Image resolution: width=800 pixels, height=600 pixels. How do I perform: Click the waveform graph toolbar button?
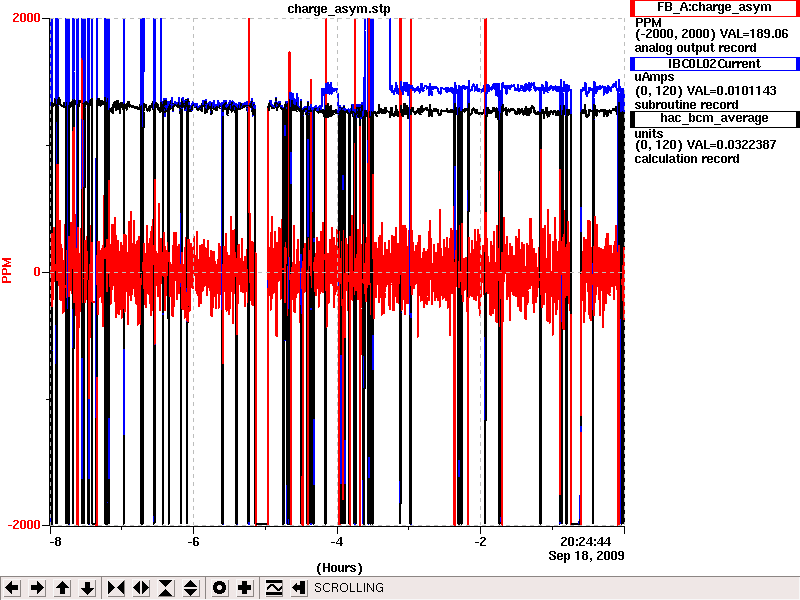274,588
